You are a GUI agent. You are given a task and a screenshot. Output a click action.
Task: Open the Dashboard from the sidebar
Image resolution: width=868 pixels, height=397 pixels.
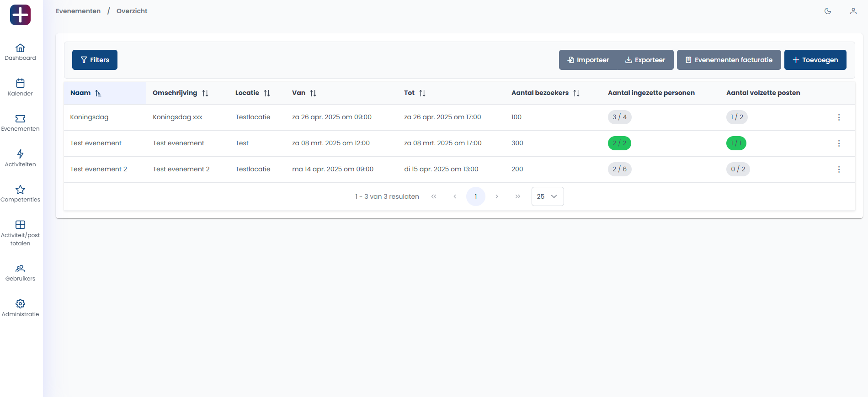coord(20,52)
